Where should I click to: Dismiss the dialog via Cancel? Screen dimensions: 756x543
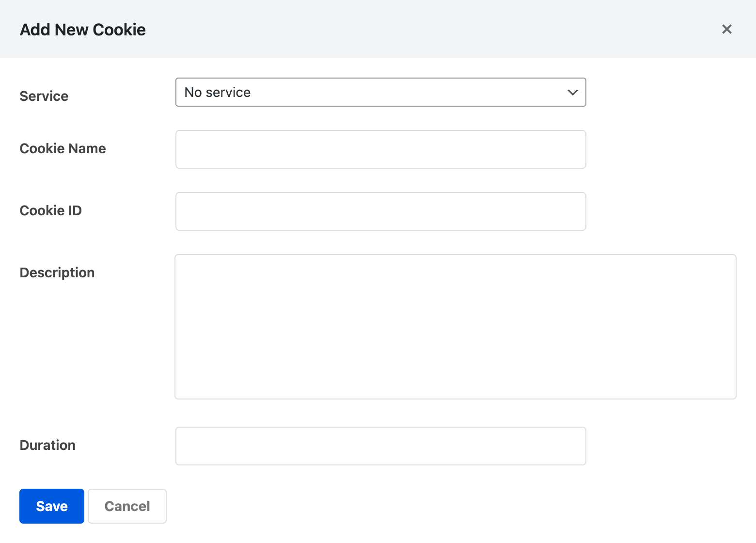(126, 506)
